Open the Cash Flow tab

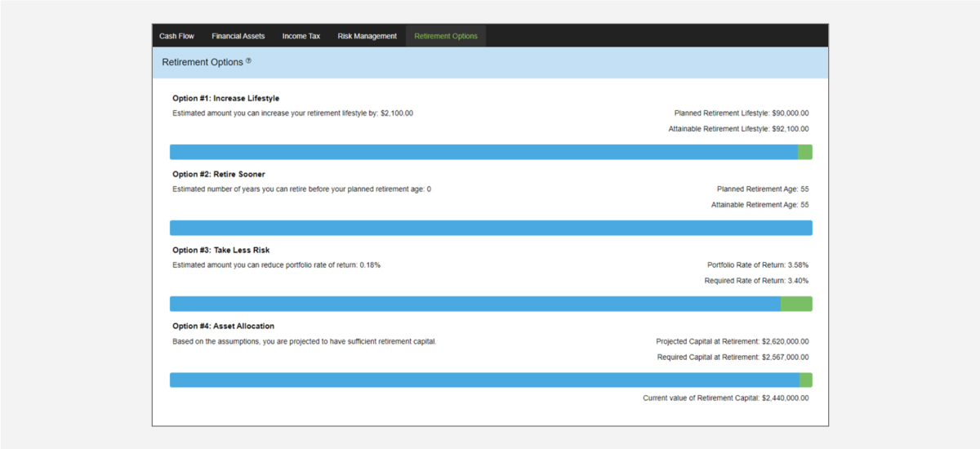coord(176,36)
